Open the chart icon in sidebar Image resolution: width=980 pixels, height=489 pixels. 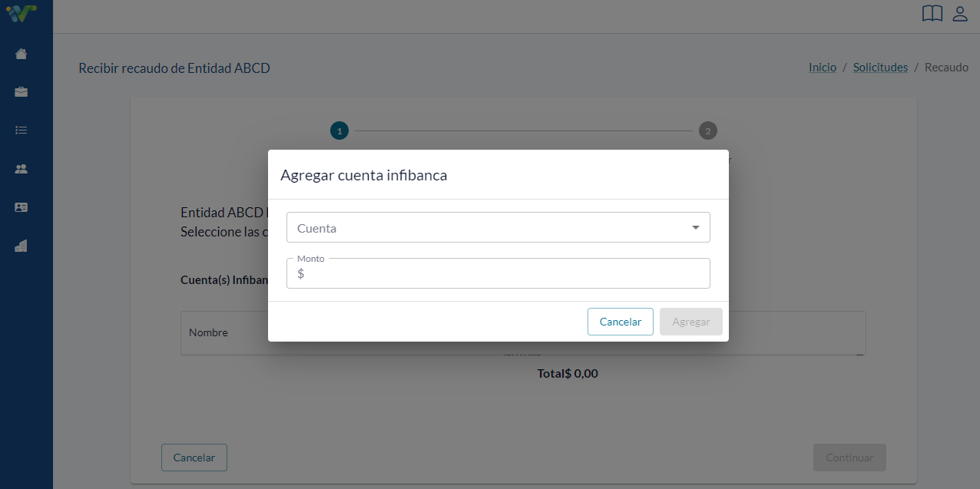click(22, 246)
